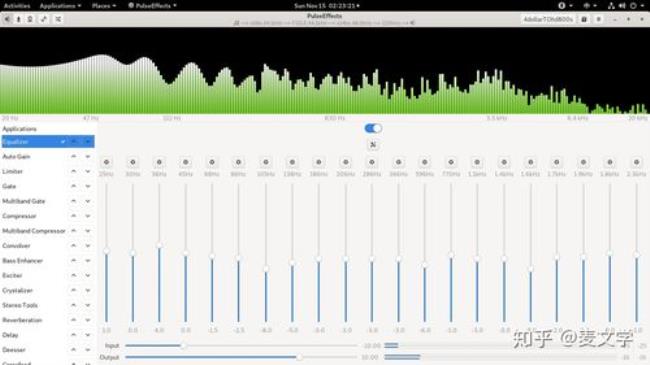650x365 pixels.
Task: Move Limiter up using its up chevron
Action: coord(73,171)
